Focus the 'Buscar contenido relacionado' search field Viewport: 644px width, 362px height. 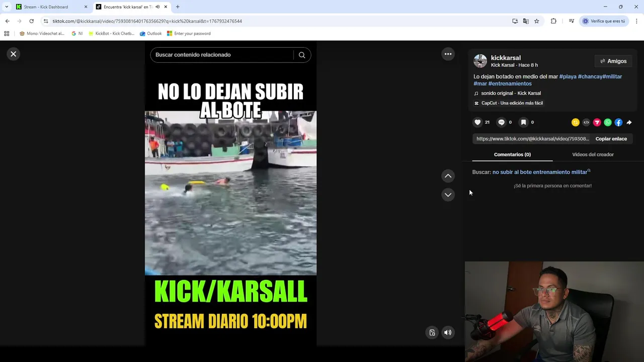[x=223, y=55]
